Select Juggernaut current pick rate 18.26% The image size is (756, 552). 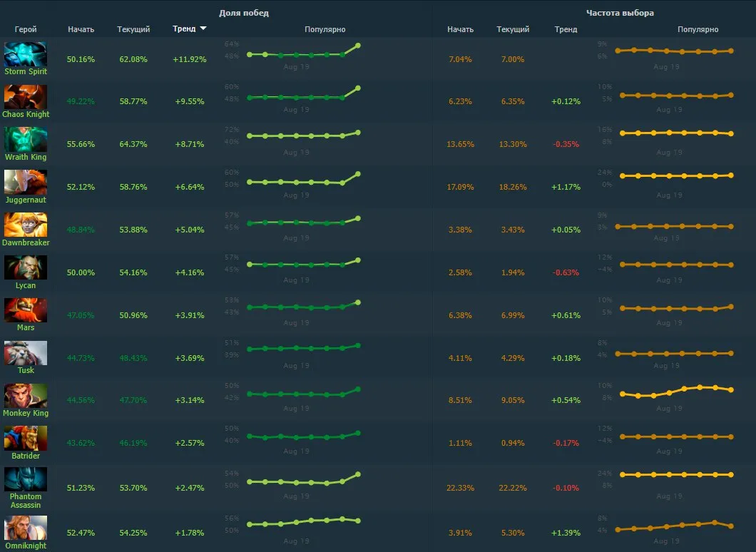tap(513, 187)
